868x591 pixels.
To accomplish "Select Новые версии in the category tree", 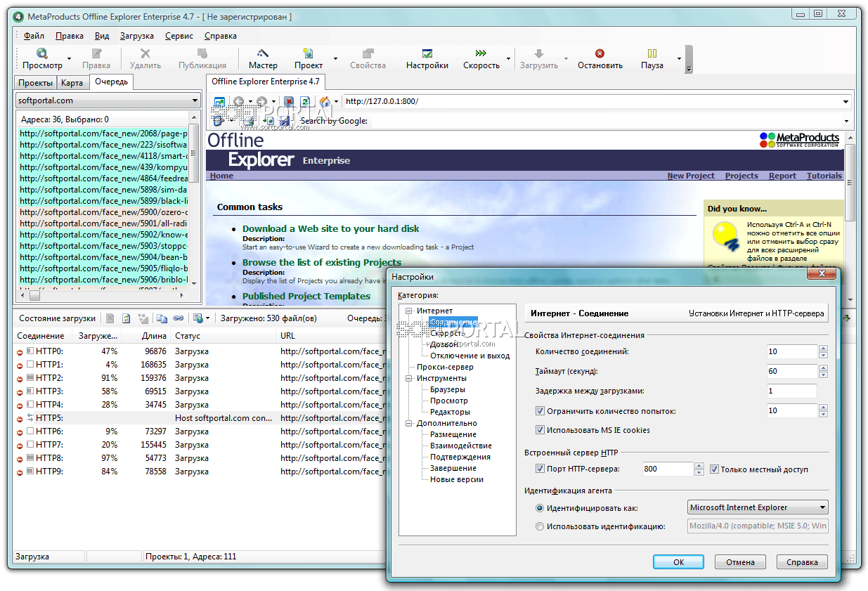I will click(457, 479).
